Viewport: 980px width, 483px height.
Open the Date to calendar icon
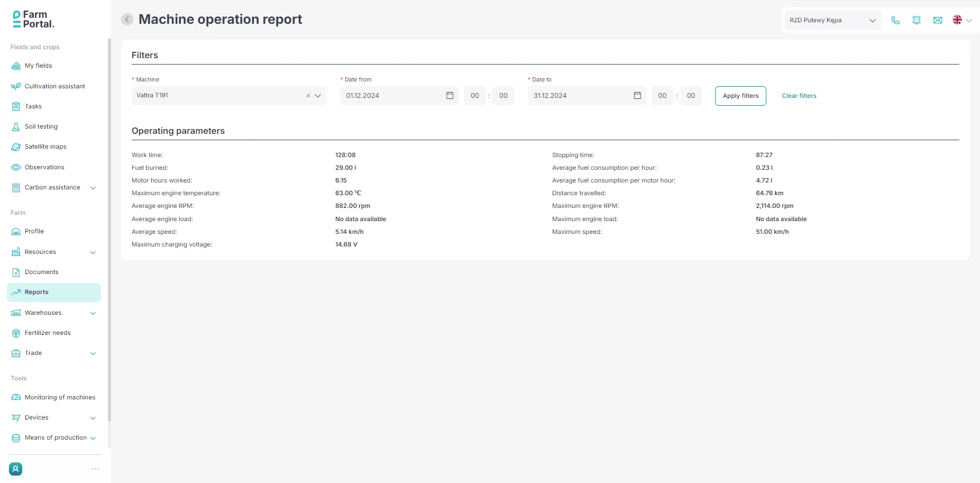click(x=637, y=96)
